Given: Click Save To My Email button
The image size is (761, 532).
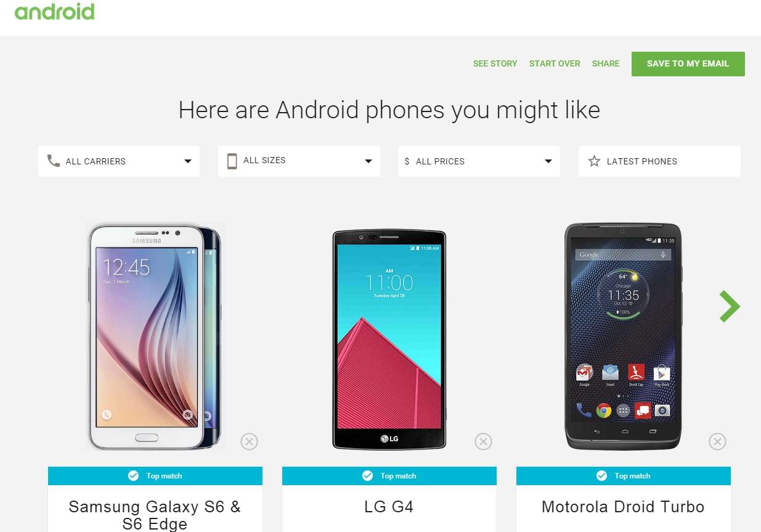Looking at the screenshot, I should pos(688,64).
